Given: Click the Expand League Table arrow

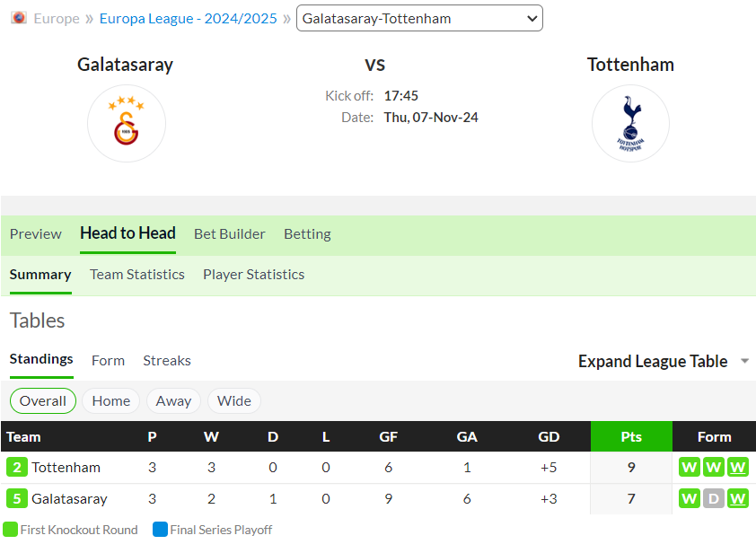Looking at the screenshot, I should click(744, 361).
